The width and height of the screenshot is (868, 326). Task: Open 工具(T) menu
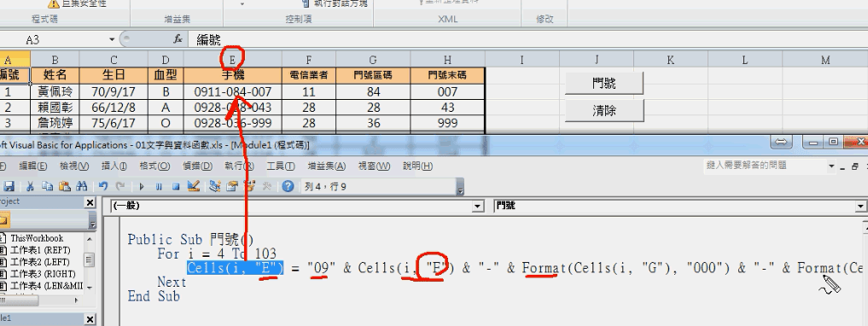coord(281,166)
